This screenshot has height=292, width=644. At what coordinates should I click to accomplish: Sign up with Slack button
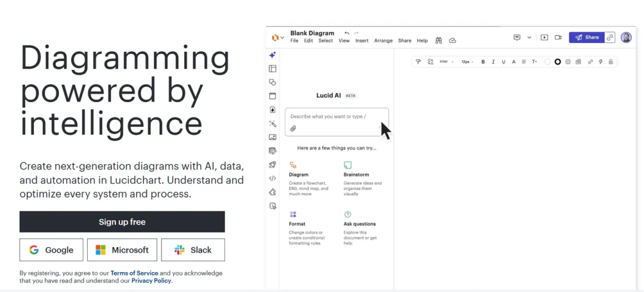(x=193, y=250)
